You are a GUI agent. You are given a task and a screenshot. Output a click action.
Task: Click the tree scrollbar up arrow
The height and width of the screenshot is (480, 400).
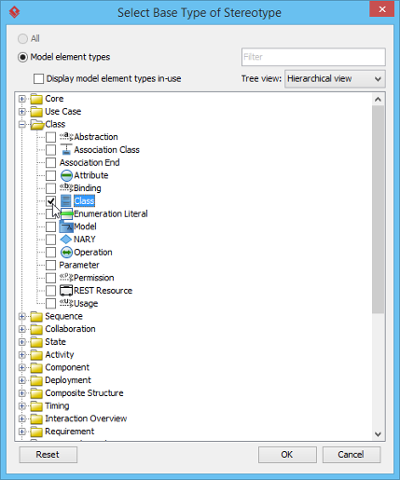coord(378,99)
